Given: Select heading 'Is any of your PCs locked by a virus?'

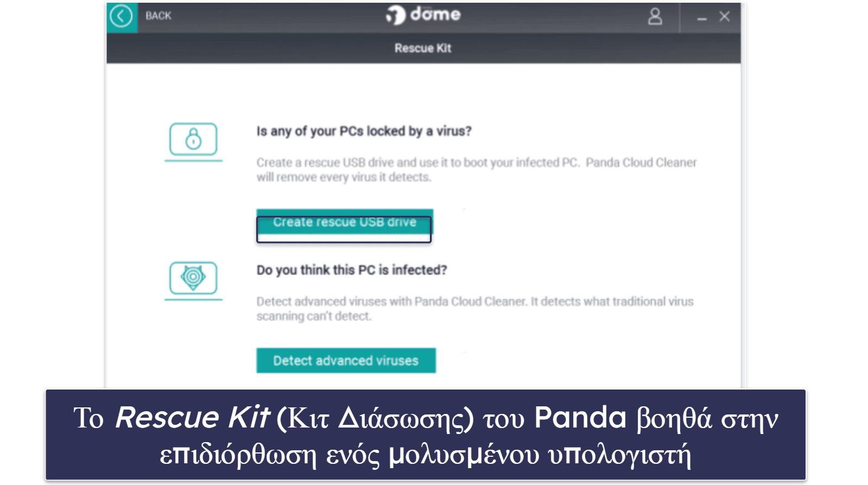Looking at the screenshot, I should (364, 131).
